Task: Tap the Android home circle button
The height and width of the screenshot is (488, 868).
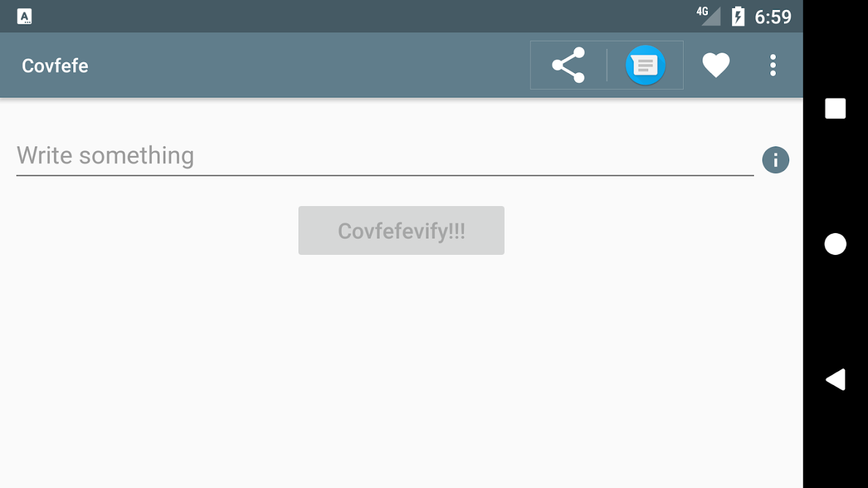Action: pyautogui.click(x=835, y=244)
